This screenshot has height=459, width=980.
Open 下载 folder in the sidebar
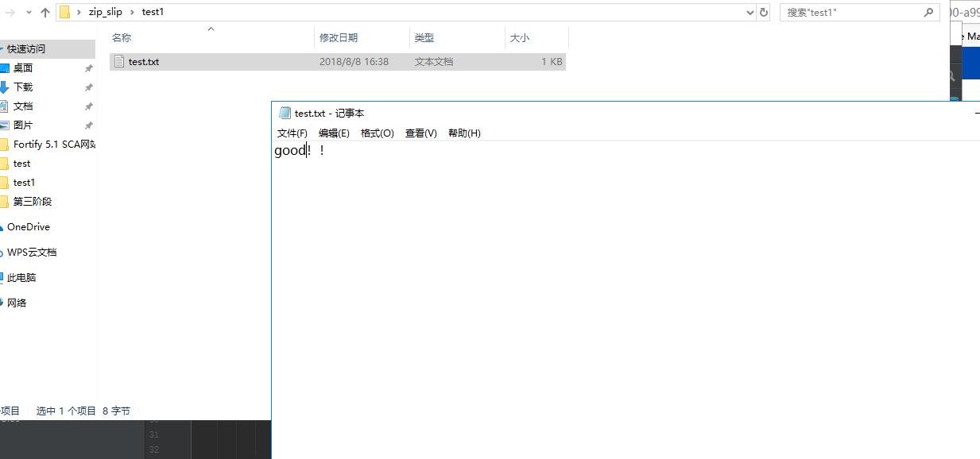click(x=23, y=87)
